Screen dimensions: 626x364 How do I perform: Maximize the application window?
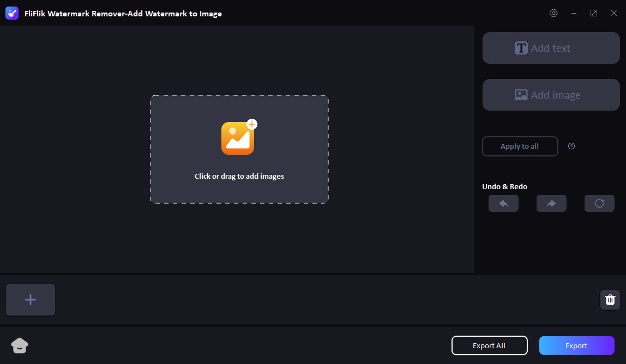pos(593,13)
